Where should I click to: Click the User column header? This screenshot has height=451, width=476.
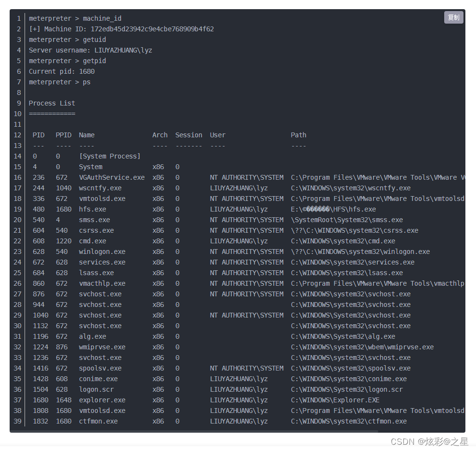(x=218, y=135)
